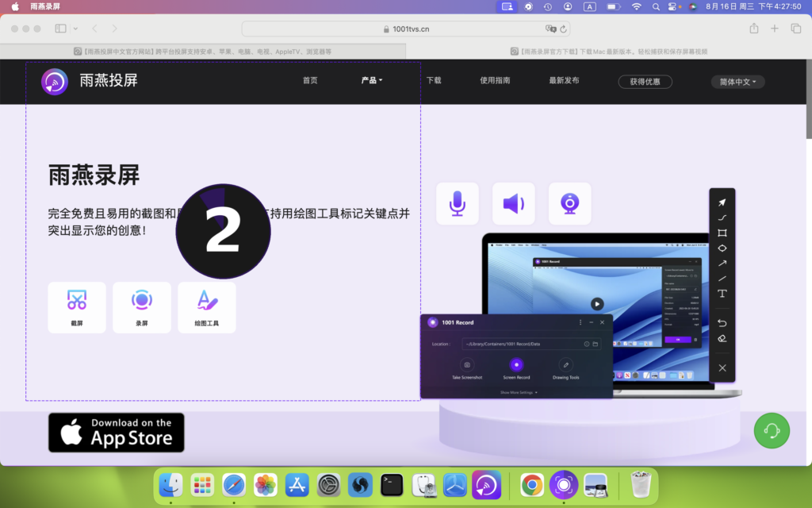
Task: Click the undo arrow in drawing toolbar
Action: [722, 323]
